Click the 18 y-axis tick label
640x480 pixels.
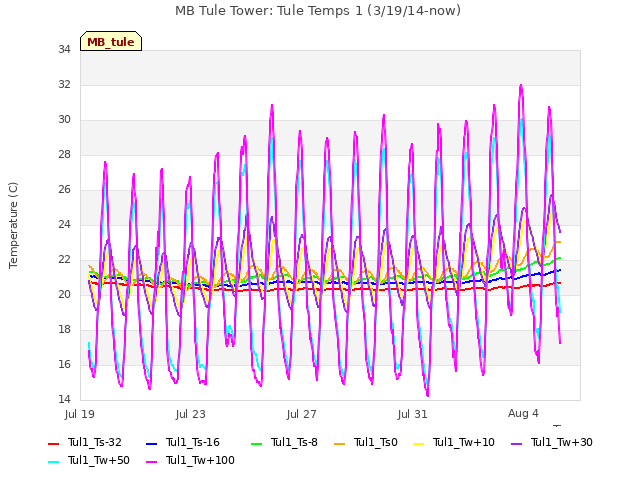click(64, 329)
